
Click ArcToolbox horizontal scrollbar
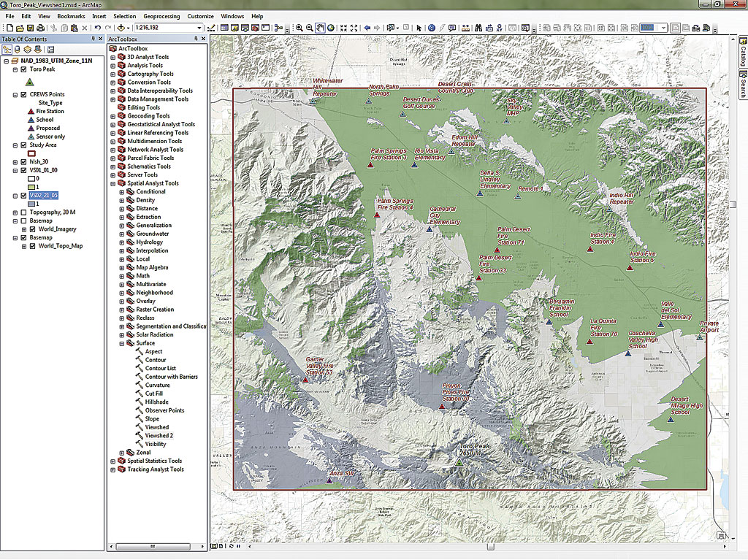tap(153, 547)
